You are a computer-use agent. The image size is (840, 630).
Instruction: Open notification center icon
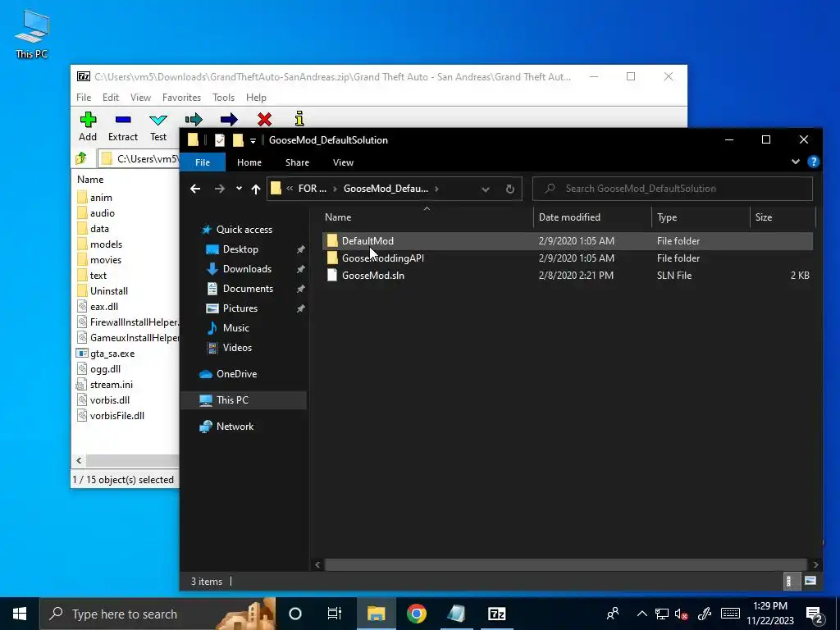pos(815,614)
